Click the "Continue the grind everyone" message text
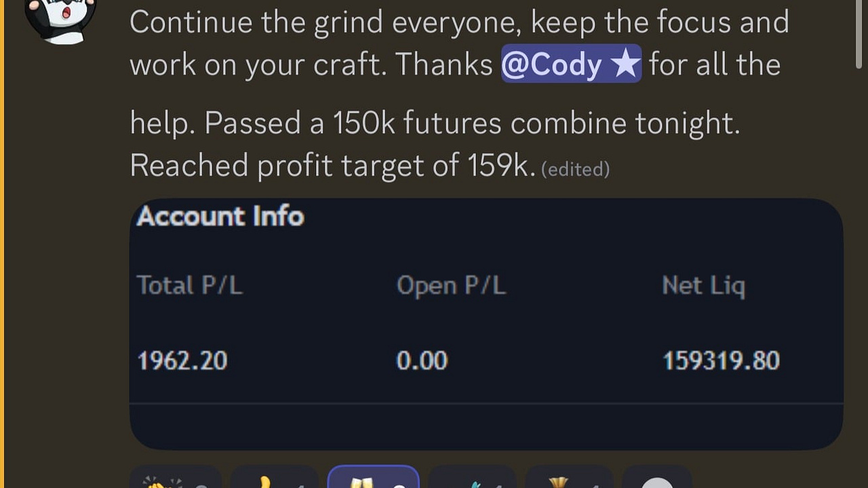868x488 pixels. pyautogui.click(x=326, y=22)
